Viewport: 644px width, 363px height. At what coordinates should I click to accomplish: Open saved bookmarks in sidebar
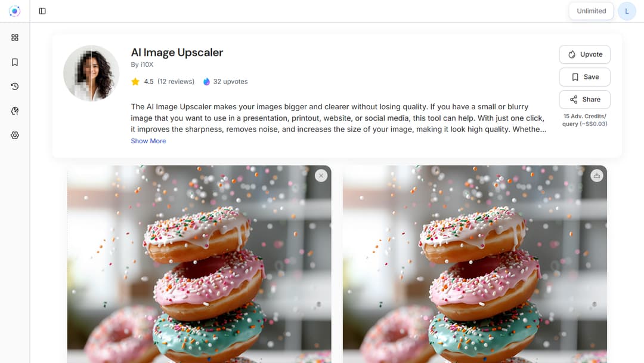click(15, 62)
